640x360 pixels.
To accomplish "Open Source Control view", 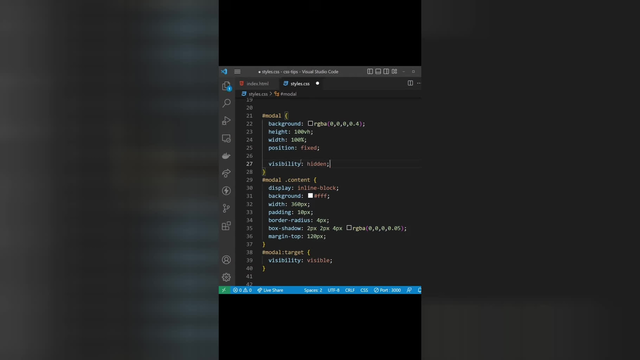I will (226, 208).
